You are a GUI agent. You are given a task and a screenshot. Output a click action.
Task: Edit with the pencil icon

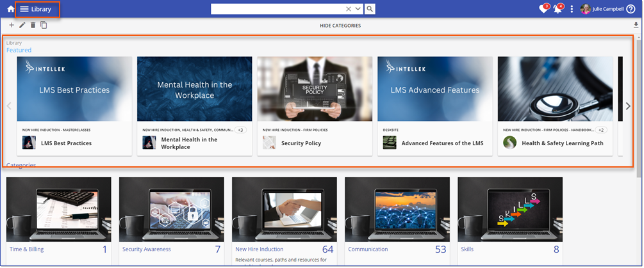tap(22, 26)
